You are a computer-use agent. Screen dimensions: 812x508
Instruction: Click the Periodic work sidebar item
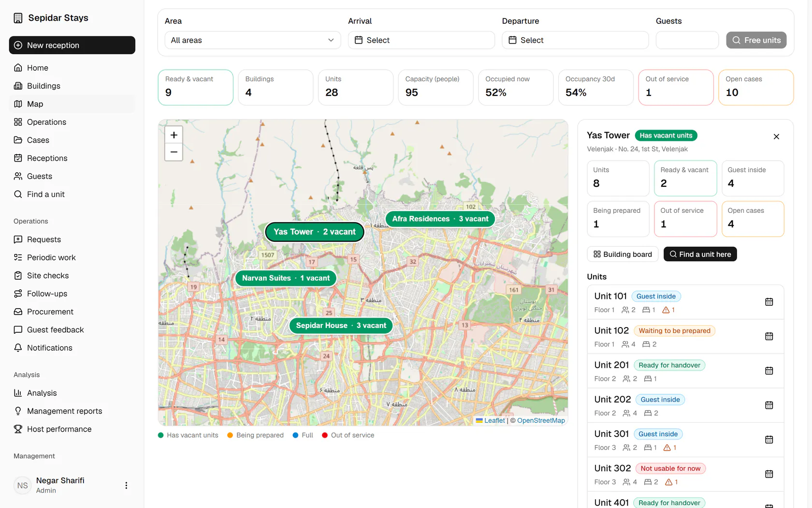click(72, 257)
